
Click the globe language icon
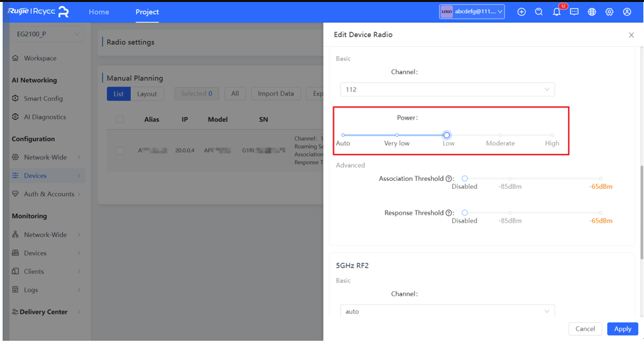pyautogui.click(x=592, y=12)
